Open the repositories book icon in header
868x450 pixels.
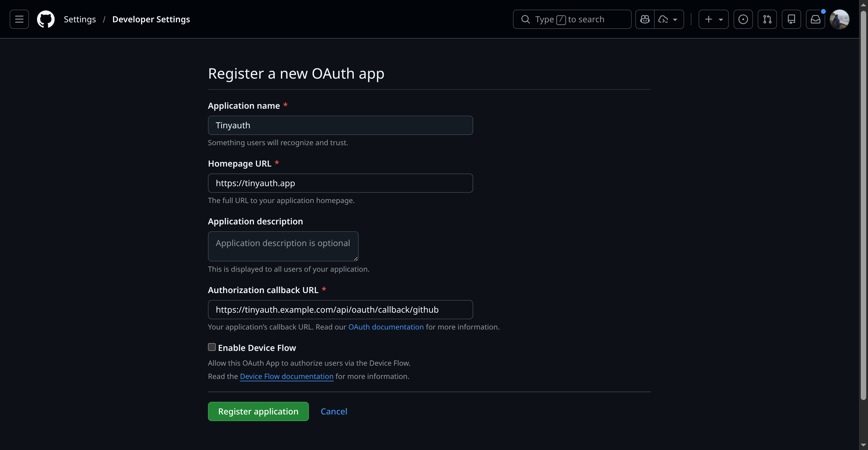[x=791, y=19]
